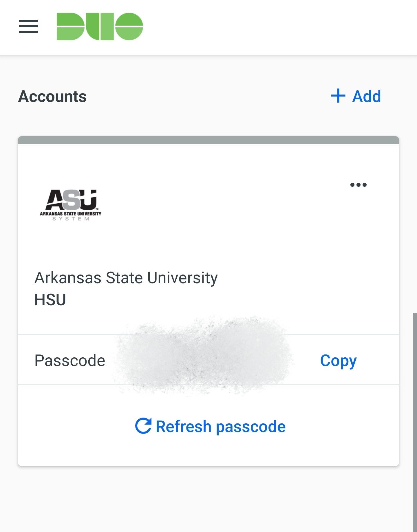
Task: Click the vertical scrollbar on the right
Action: 415,422
